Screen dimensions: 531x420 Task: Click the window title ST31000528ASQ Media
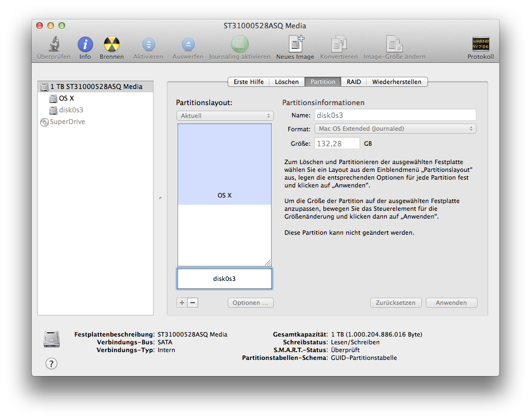coord(265,26)
